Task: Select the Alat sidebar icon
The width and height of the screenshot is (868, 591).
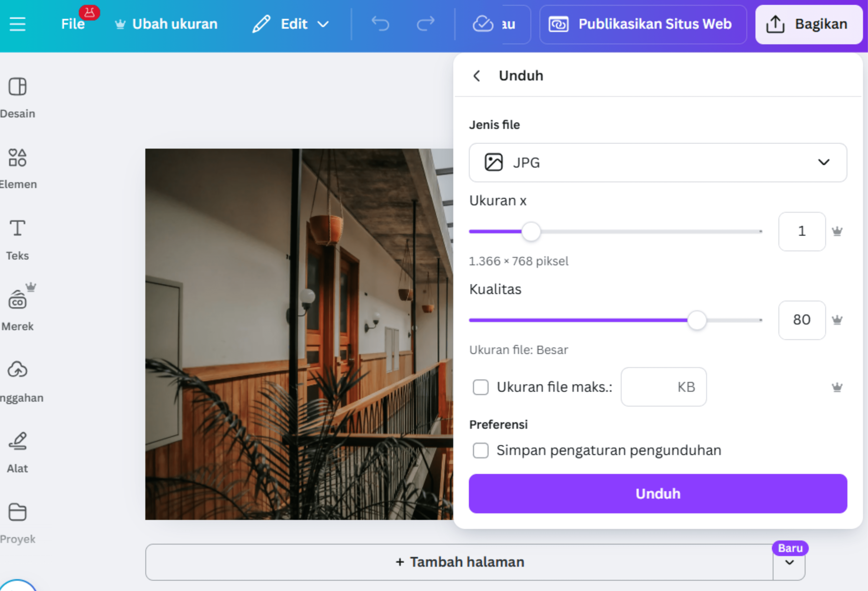Action: click(x=17, y=448)
